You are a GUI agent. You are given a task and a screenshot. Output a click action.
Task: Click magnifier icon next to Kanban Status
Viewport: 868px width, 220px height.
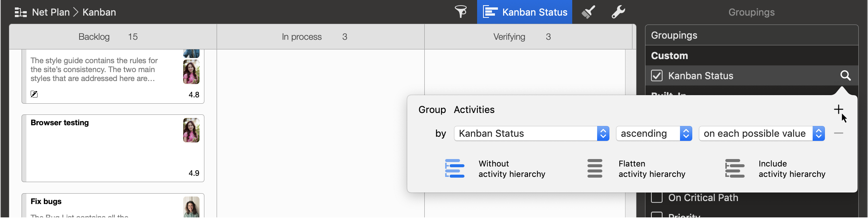(846, 76)
